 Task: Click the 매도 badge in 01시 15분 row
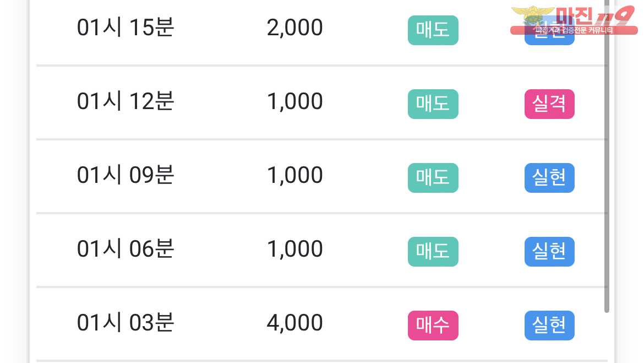[x=433, y=30]
